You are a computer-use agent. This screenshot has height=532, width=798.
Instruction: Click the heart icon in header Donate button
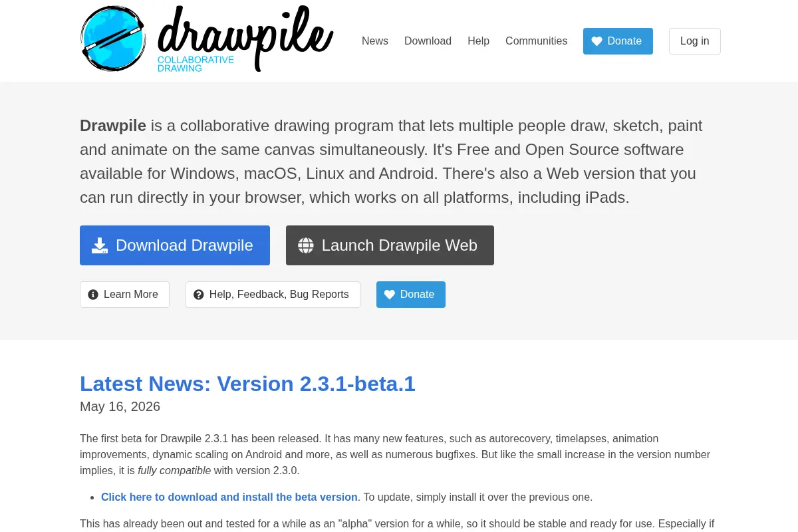coord(597,41)
